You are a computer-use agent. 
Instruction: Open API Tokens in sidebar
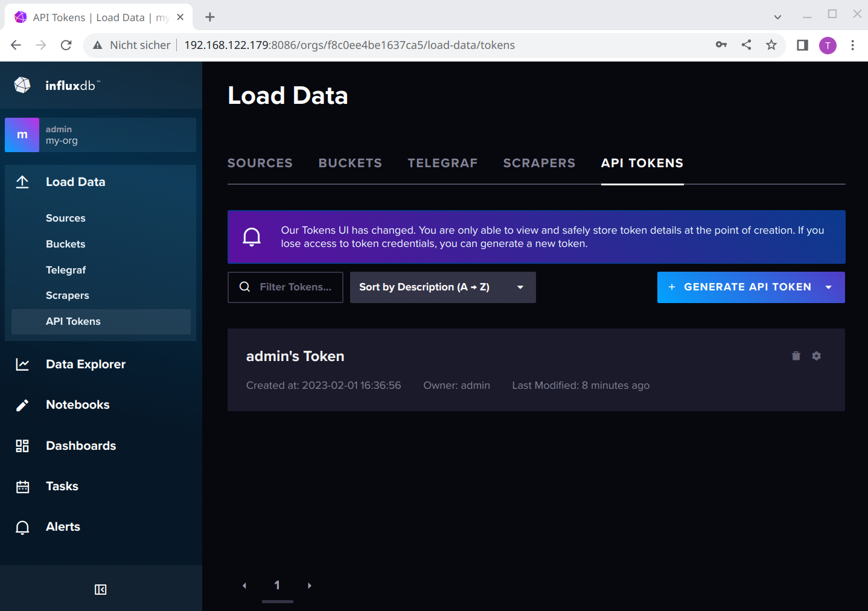101,322
